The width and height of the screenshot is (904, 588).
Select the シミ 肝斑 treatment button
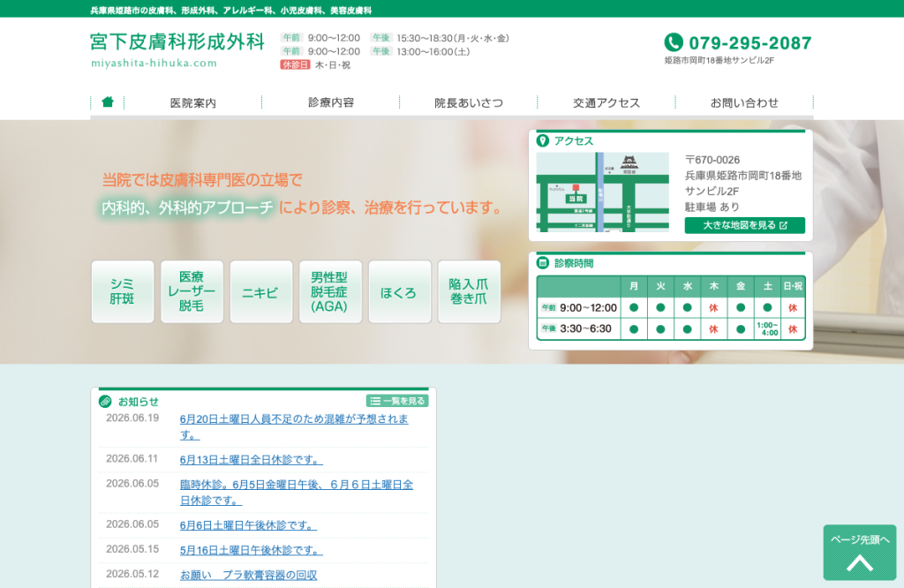[123, 291]
